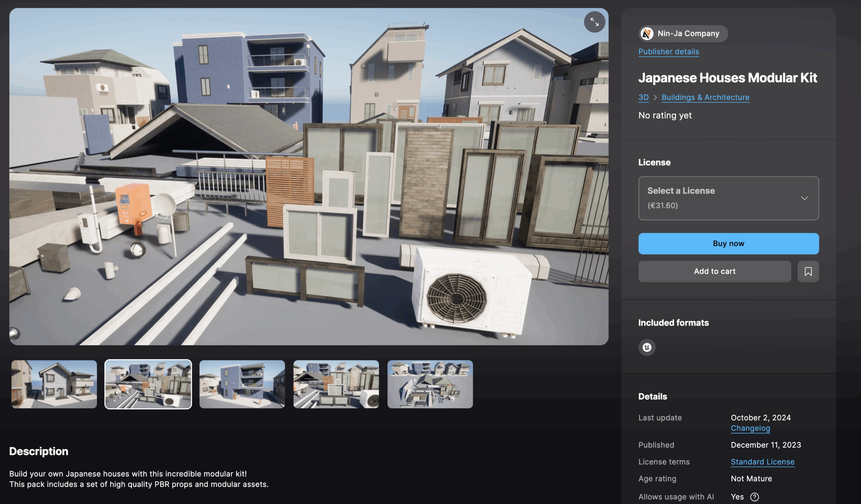The width and height of the screenshot is (861, 504).
Task: Select the fifth aerial overview thumbnail
Action: point(430,384)
